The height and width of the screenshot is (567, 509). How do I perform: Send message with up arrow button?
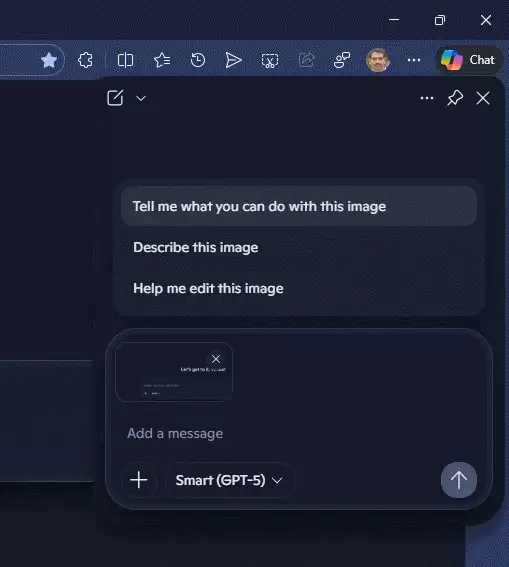(459, 480)
